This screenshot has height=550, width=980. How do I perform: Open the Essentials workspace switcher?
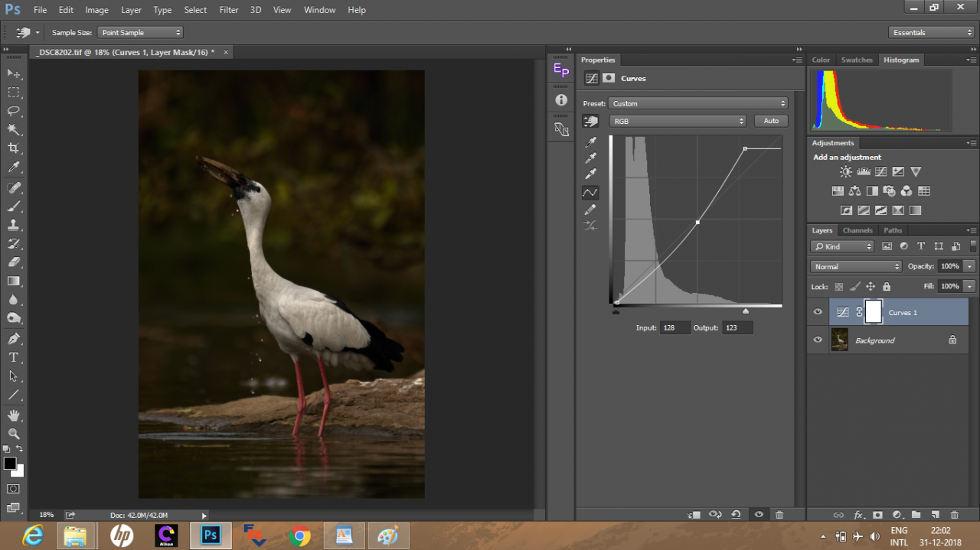pos(931,32)
